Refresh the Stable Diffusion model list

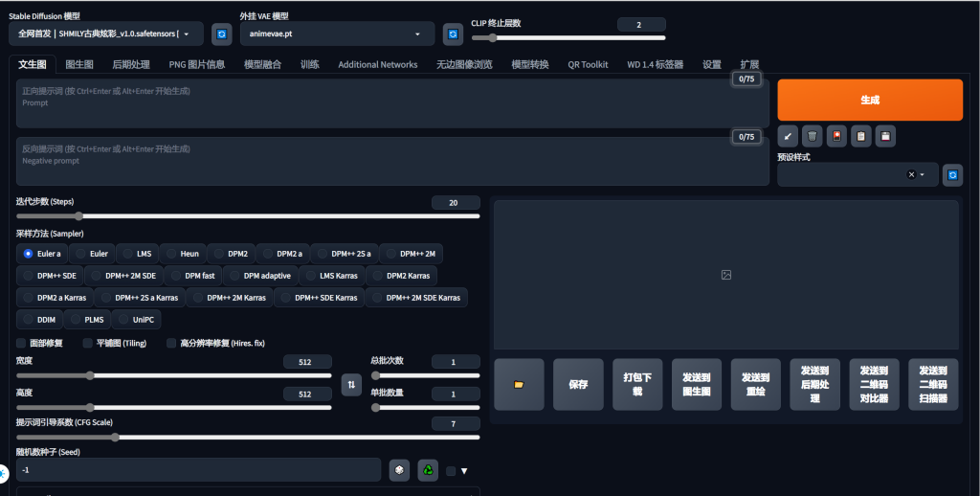click(222, 34)
